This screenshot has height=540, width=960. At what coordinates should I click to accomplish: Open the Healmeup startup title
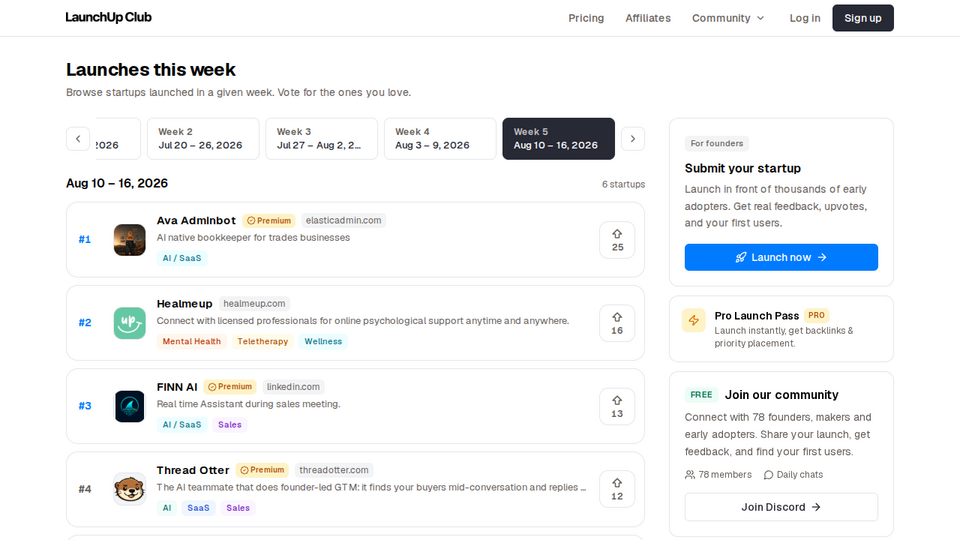pos(184,304)
